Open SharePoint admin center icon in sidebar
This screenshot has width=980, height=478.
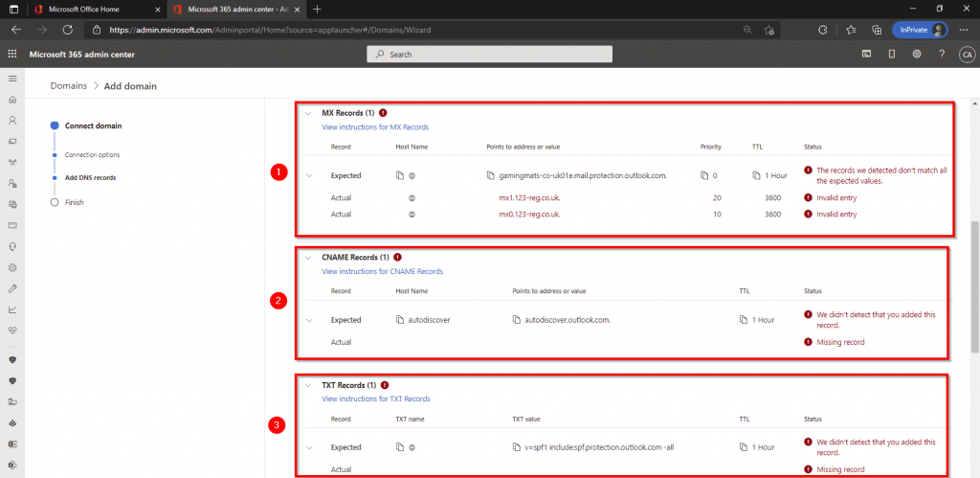click(11, 465)
